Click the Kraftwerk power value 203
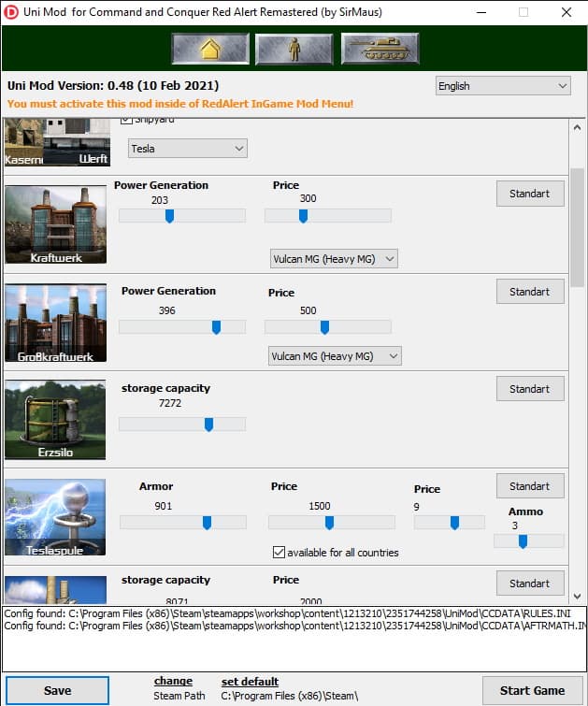Viewport: 588px width, 706px height. point(159,200)
